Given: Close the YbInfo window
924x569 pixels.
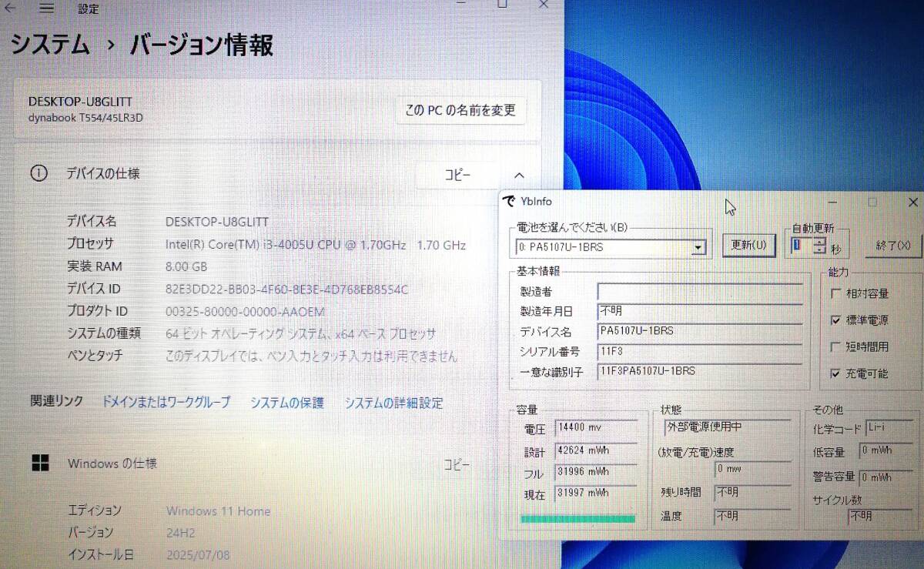Looking at the screenshot, I should pyautogui.click(x=912, y=202).
